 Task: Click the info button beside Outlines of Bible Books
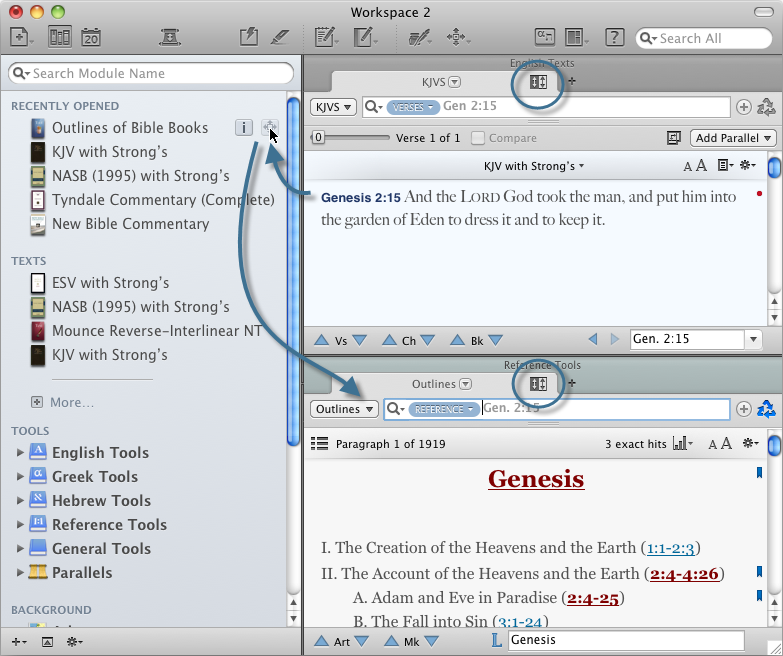(243, 127)
